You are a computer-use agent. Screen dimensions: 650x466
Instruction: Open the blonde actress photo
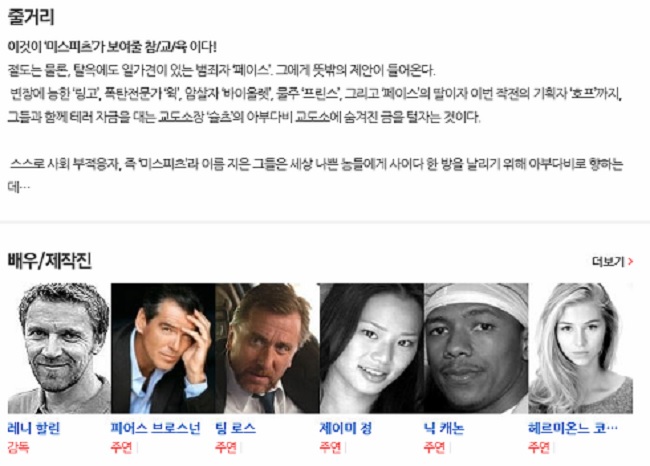coord(580,348)
